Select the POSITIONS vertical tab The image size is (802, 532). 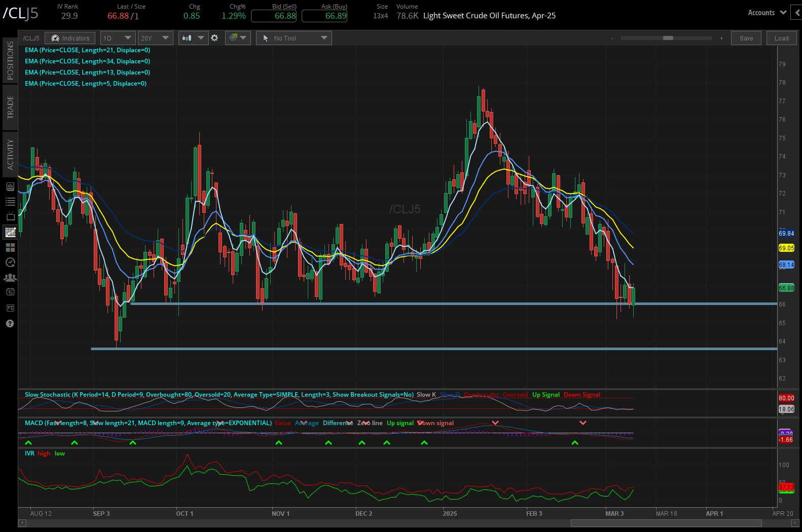10,60
